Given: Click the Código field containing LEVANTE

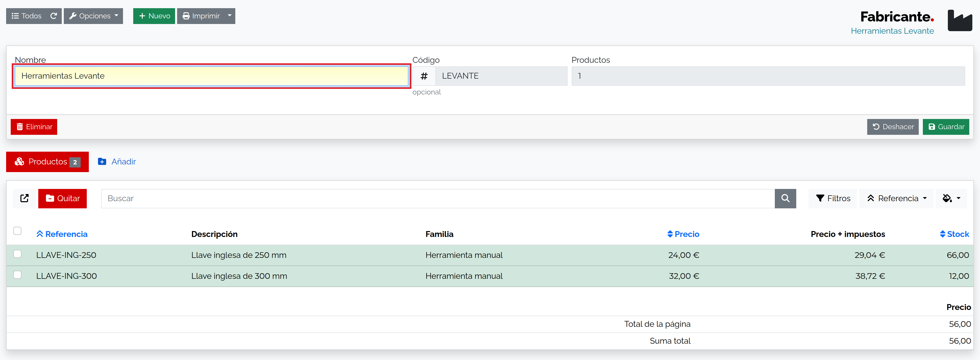Looking at the screenshot, I should 501,76.
